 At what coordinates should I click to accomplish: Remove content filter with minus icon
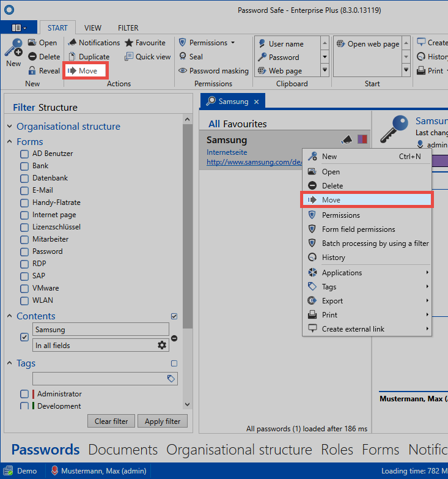point(174,338)
